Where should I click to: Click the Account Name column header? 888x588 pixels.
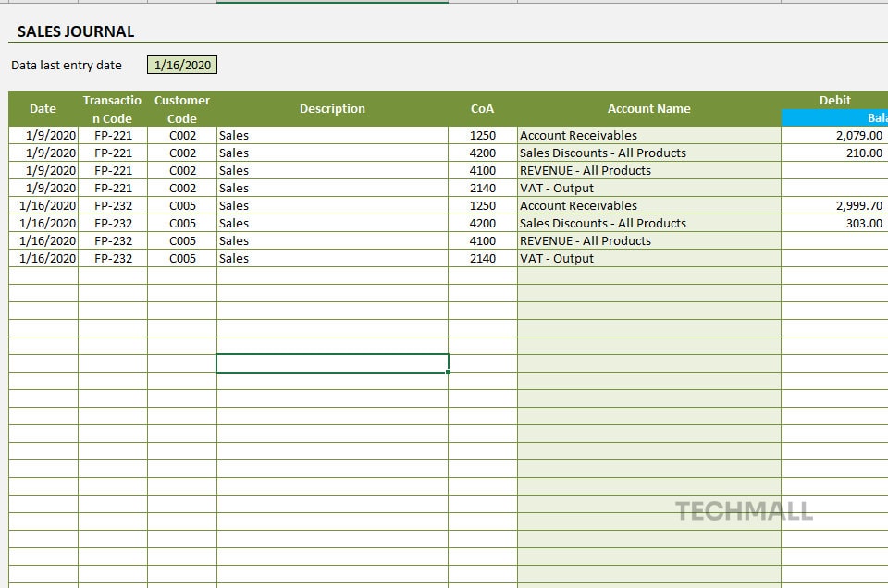(x=648, y=108)
